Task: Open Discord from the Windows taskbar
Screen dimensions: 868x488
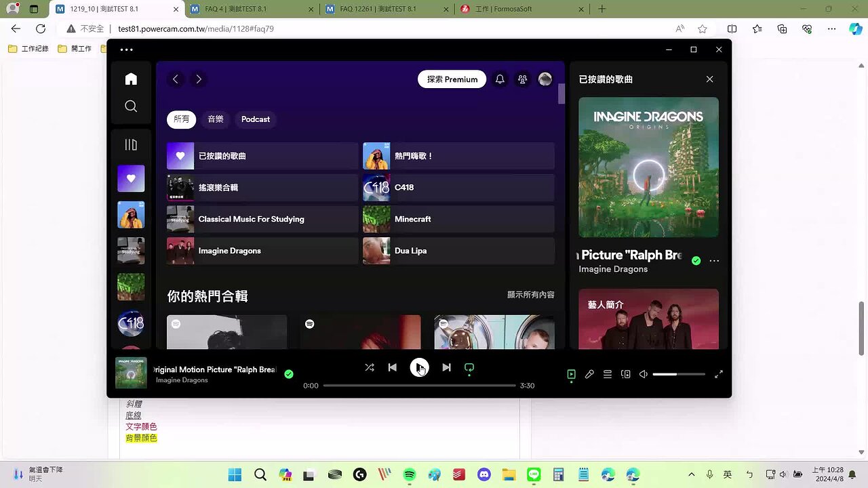Action: 484,474
